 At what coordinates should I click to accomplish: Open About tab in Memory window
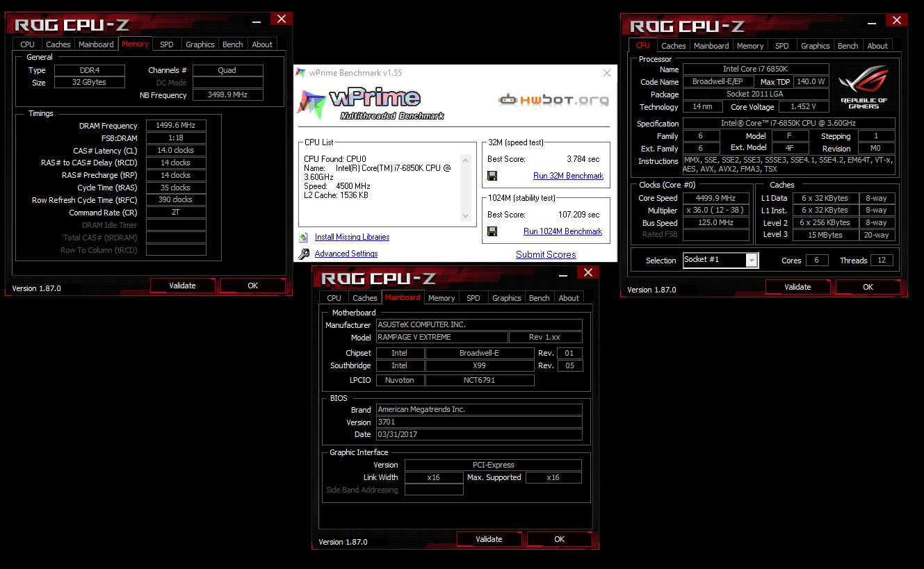coord(262,44)
